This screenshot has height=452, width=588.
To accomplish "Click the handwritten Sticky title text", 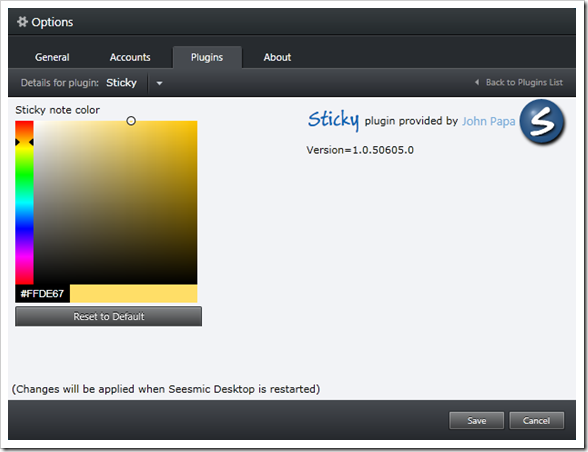I will (x=333, y=120).
